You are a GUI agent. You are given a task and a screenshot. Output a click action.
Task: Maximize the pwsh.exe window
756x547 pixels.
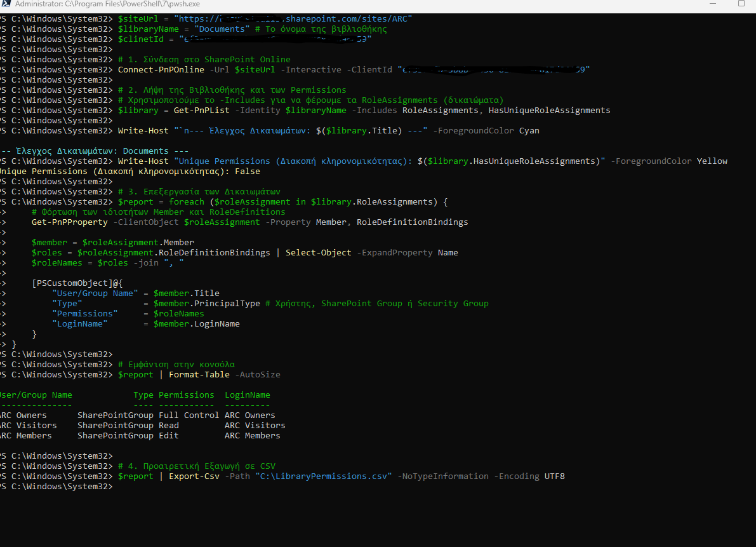tap(741, 4)
